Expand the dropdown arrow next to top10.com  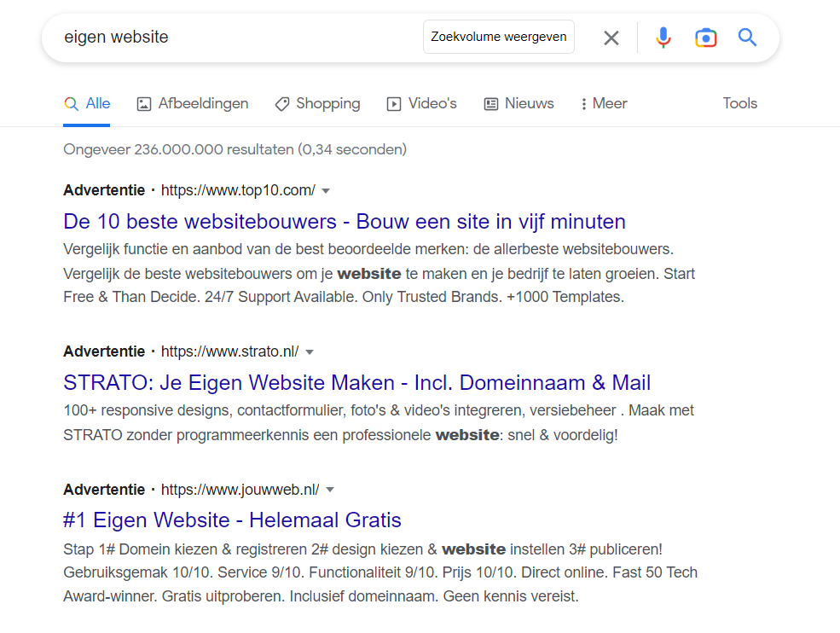(326, 190)
